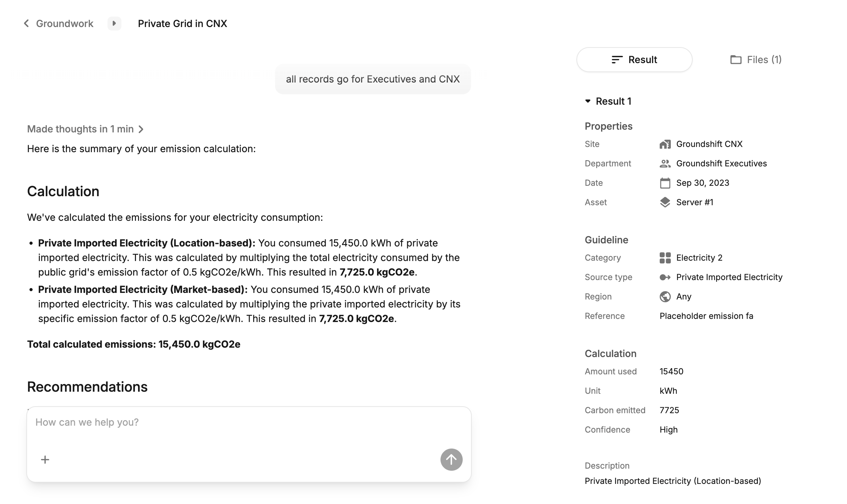The image size is (847, 504).
Task: Expand the 'Made thoughts in 1 min' details
Action: pyautogui.click(x=85, y=129)
